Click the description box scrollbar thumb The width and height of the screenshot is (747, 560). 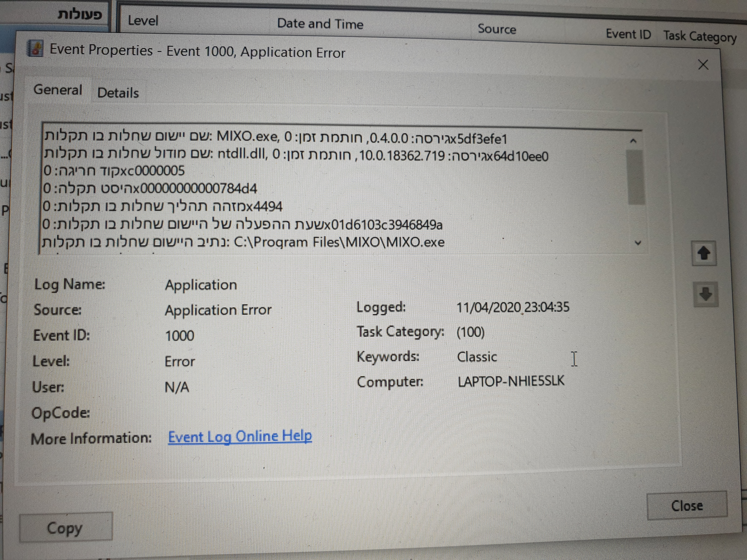[x=635, y=177]
